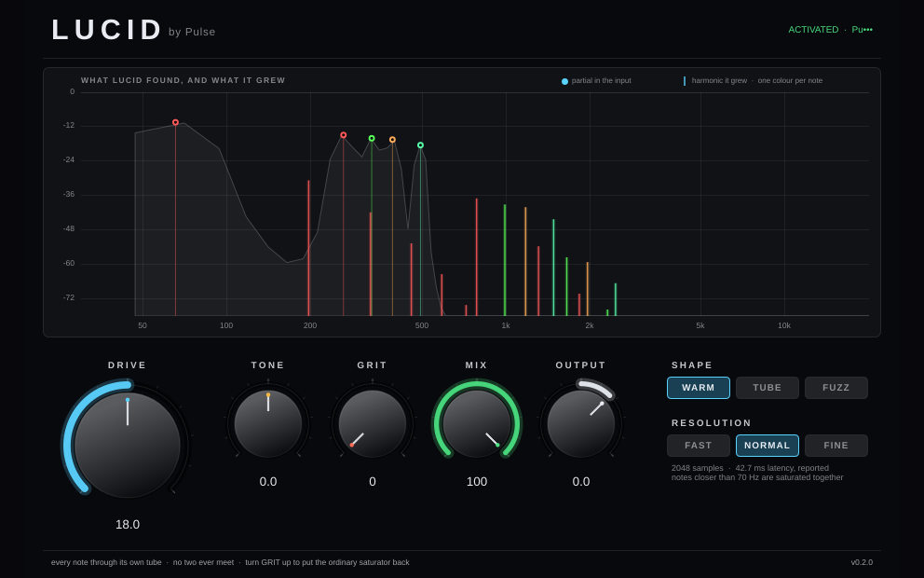The height and width of the screenshot is (578, 924).
Task: Click the large DRIVE knob
Action: 128,445
